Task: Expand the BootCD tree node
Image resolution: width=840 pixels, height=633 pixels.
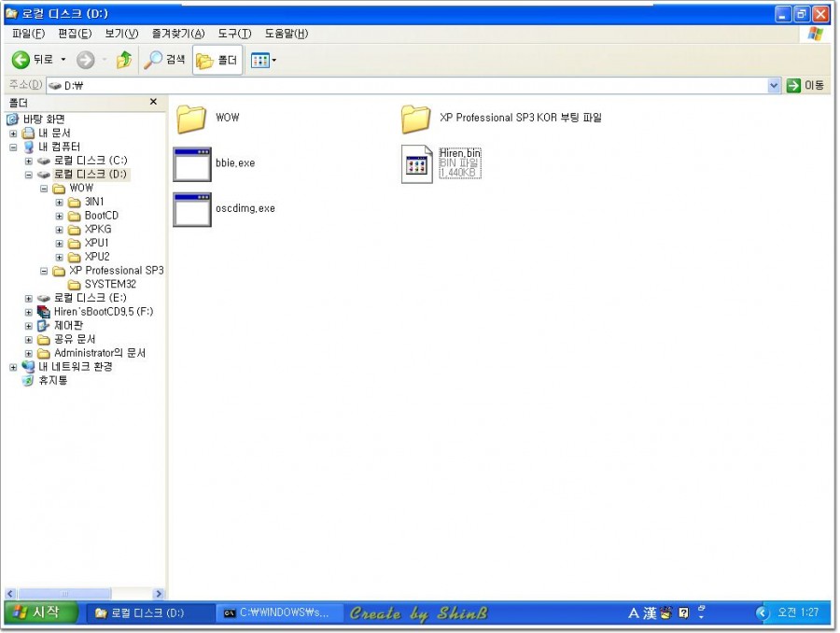Action: 60,216
